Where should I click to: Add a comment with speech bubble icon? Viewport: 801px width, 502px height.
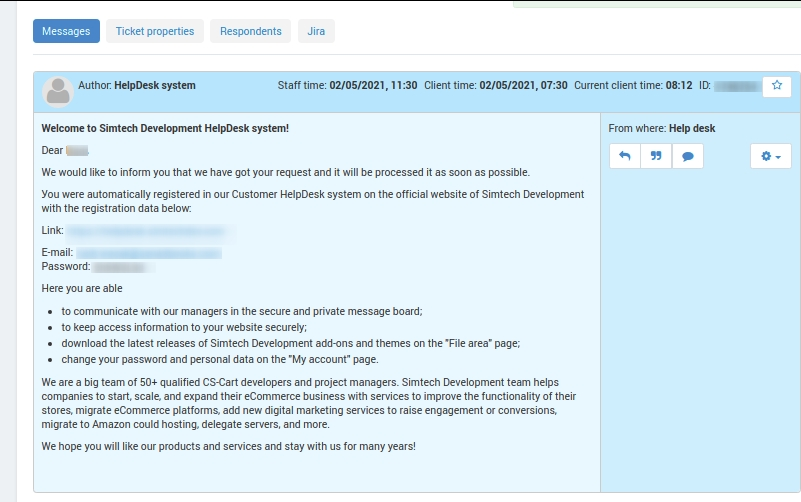pyautogui.click(x=688, y=156)
